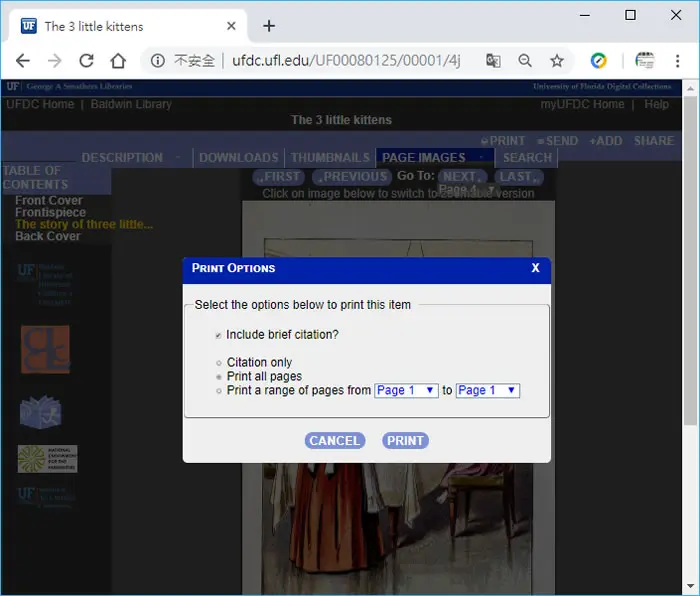
Task: Go to browser home icon
Action: [x=118, y=60]
